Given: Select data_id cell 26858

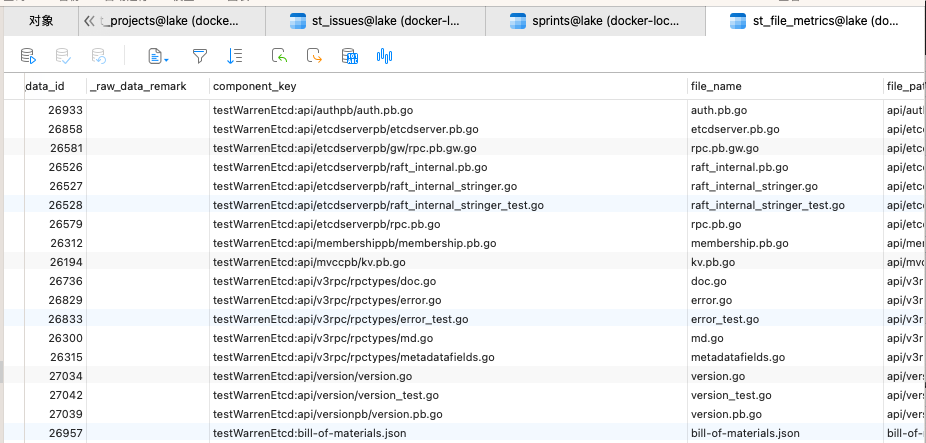Looking at the screenshot, I should (x=55, y=129).
